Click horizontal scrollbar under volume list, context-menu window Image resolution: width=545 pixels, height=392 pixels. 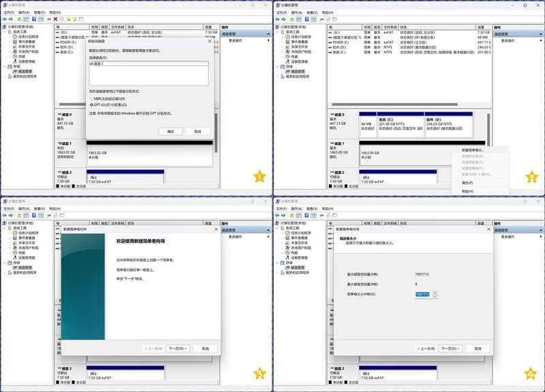click(394, 104)
